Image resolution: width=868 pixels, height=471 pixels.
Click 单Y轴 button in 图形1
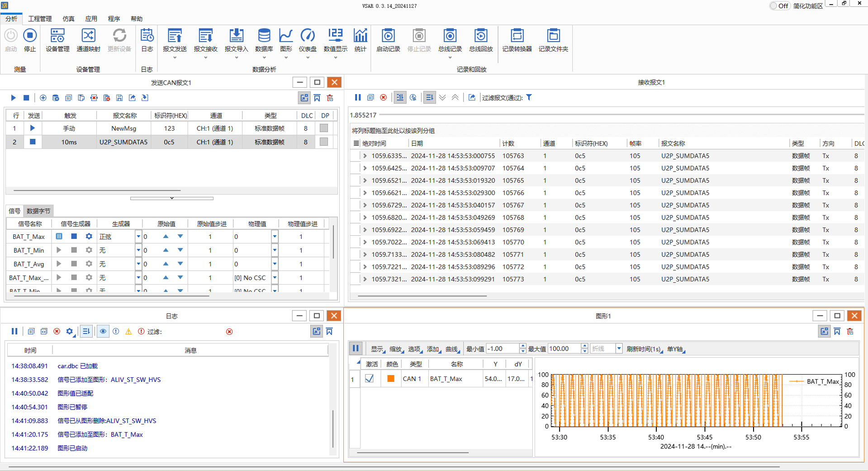tap(675, 349)
